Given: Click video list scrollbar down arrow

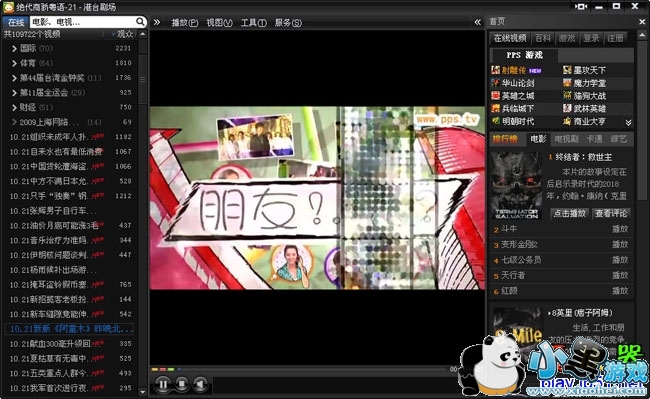Looking at the screenshot, I should pos(143,392).
